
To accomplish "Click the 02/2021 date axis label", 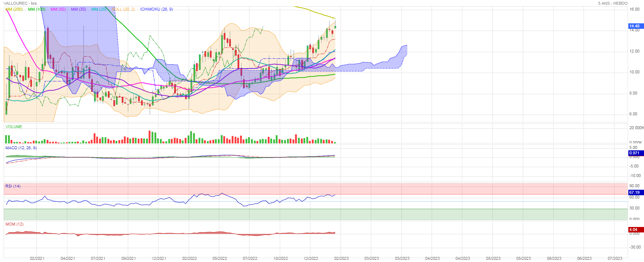I will [37, 258].
